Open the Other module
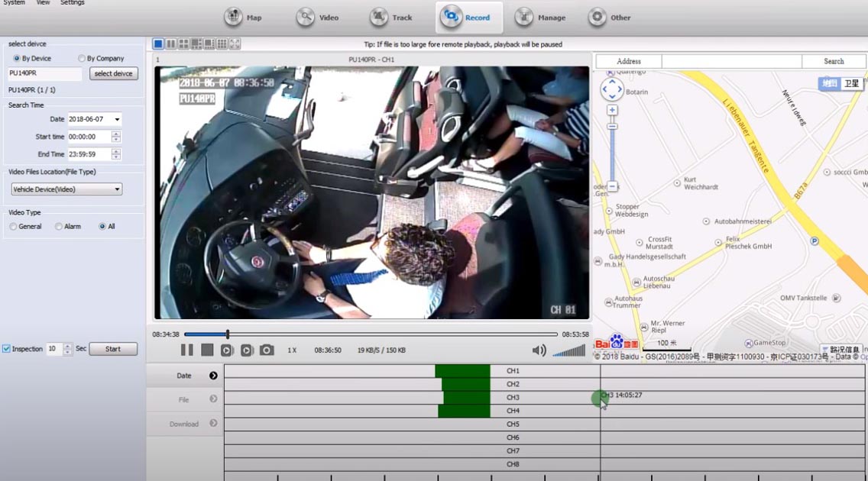Viewport: 868px width, 481px height. pos(610,17)
